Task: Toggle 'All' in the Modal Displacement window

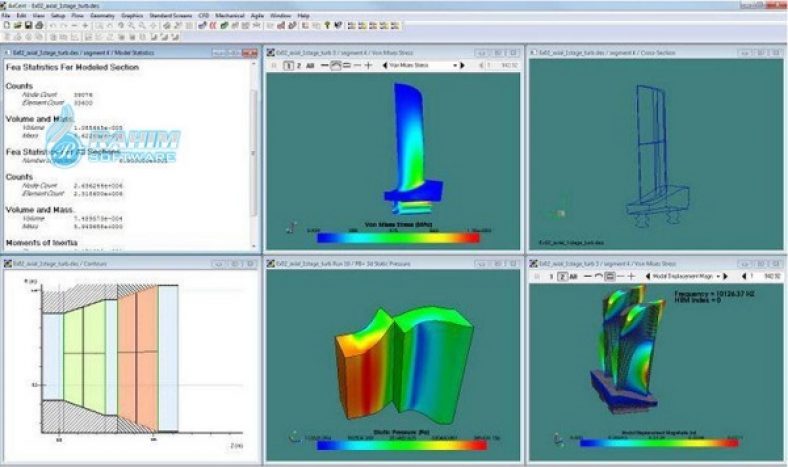Action: point(573,276)
